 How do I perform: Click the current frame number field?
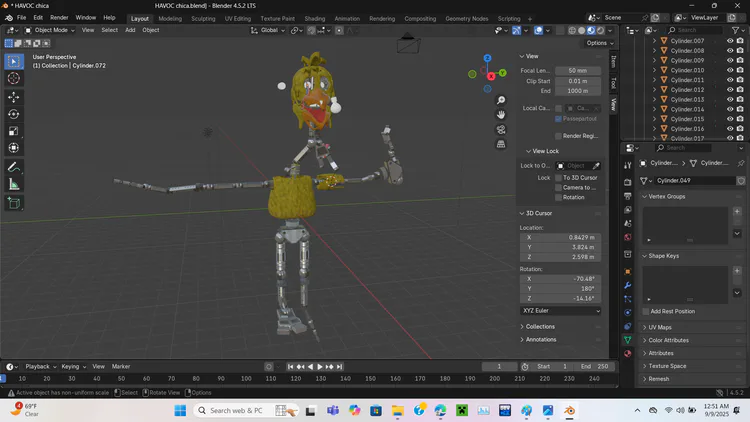[499, 367]
